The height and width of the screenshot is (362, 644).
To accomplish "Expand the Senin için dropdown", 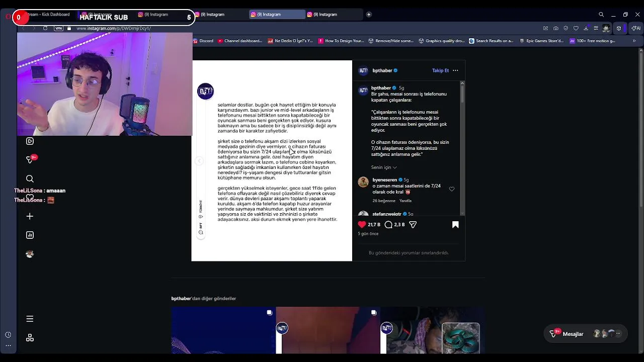I will click(x=384, y=167).
